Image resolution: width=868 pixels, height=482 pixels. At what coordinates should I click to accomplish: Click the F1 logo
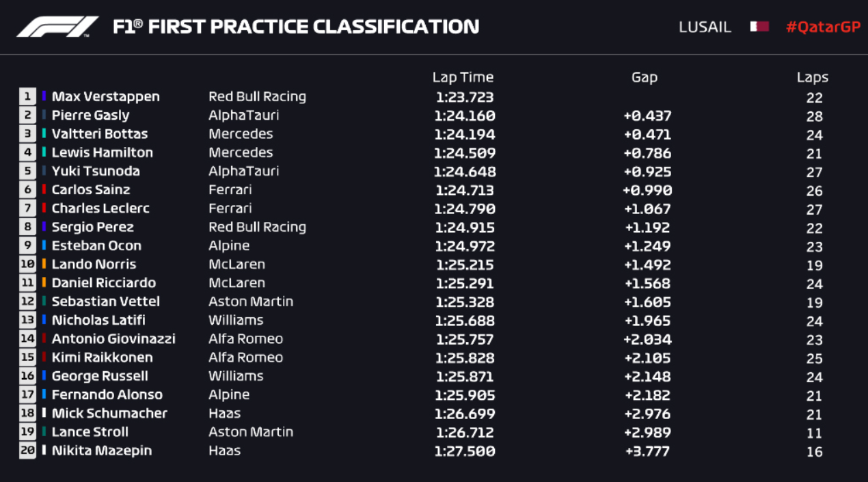(x=57, y=27)
